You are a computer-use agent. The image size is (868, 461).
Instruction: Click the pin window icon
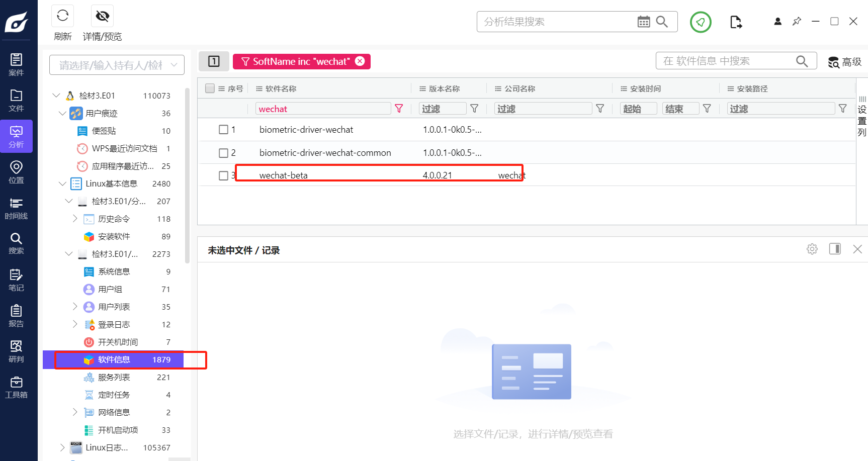[797, 21]
